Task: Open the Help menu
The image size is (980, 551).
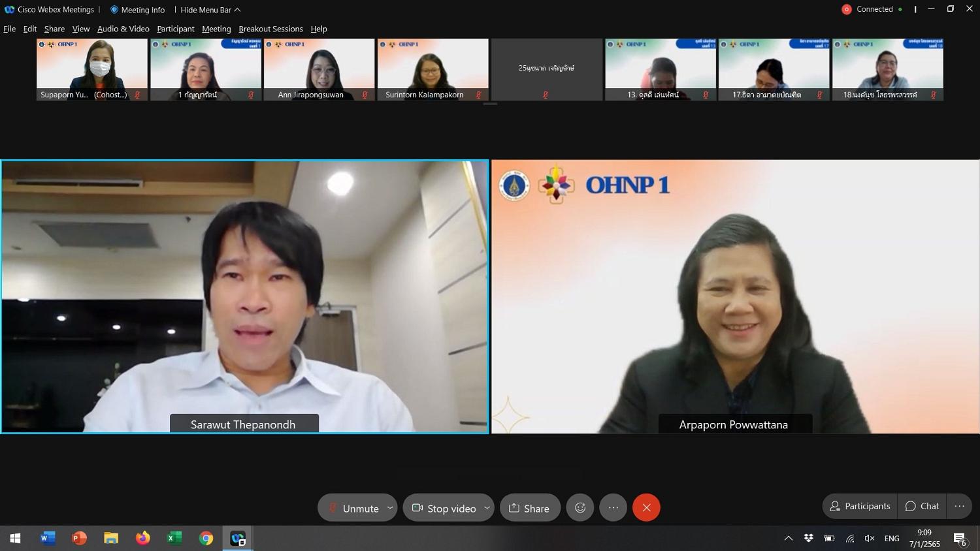Action: (319, 29)
